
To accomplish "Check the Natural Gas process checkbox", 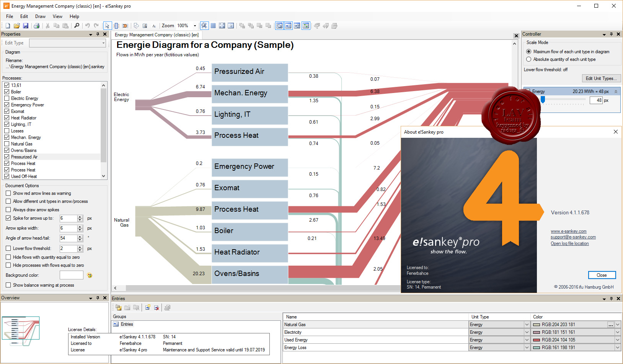I will click(x=7, y=144).
